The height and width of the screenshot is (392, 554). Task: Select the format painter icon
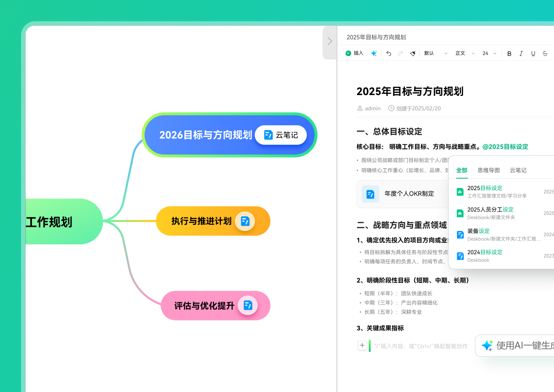413,53
